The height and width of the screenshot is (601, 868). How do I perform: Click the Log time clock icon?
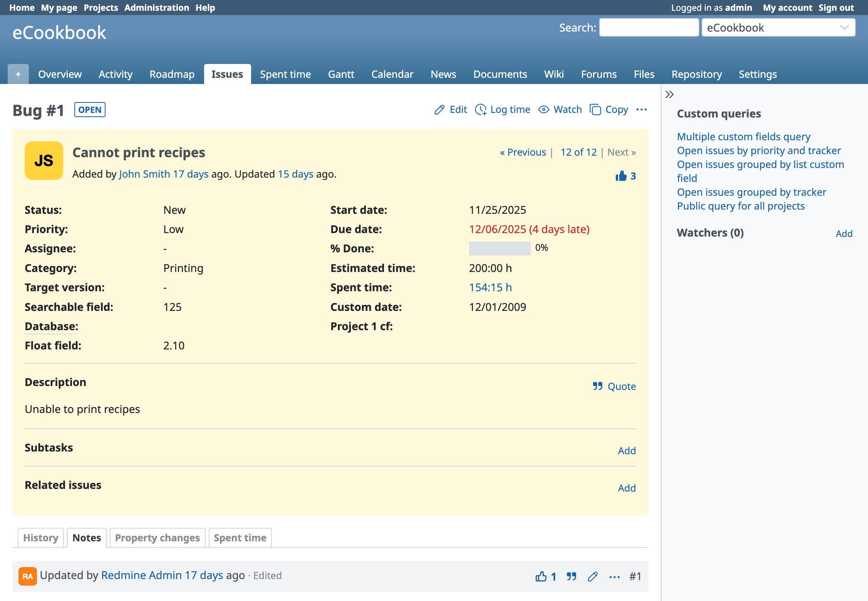[x=481, y=110]
